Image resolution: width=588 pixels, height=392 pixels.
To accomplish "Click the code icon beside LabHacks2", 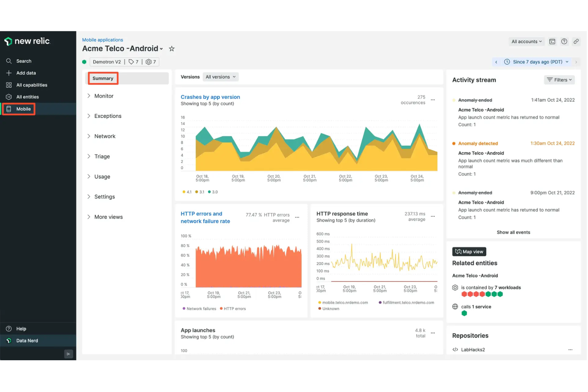I will tap(455, 350).
